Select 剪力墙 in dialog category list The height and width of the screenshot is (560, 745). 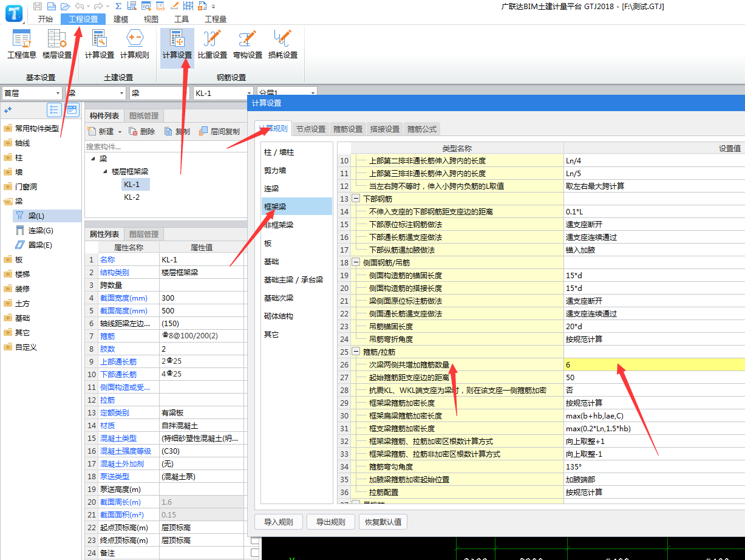[297, 170]
